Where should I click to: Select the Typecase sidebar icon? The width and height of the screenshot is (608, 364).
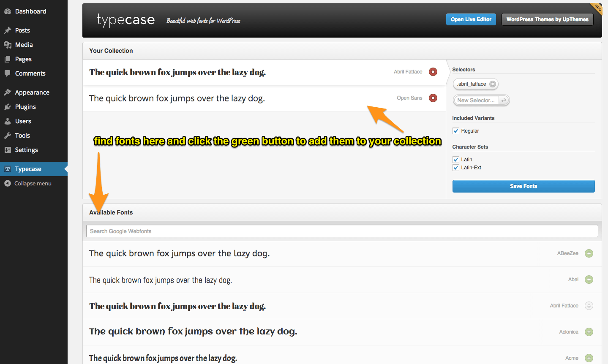coord(7,168)
